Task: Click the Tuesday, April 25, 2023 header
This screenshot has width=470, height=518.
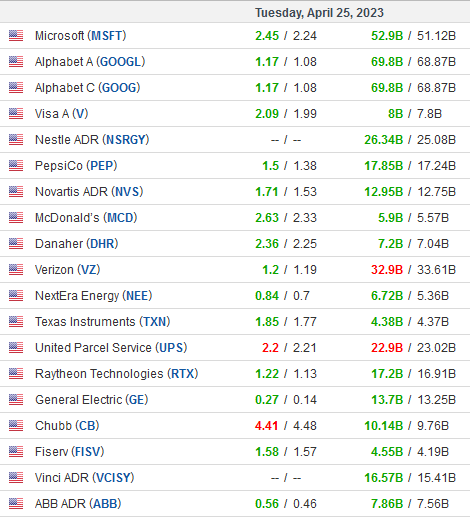Action: 319,13
